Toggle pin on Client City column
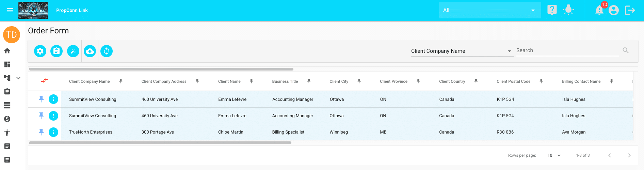 tap(359, 81)
